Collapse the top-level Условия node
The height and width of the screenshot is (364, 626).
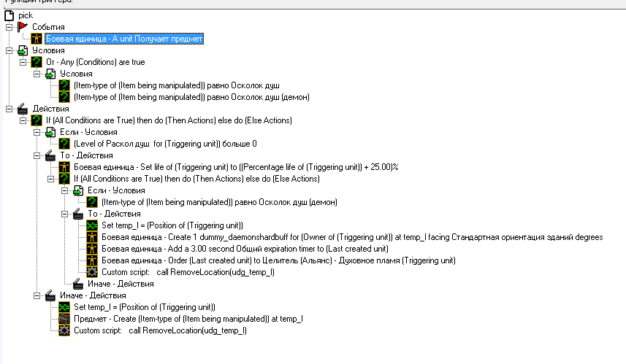(9, 50)
